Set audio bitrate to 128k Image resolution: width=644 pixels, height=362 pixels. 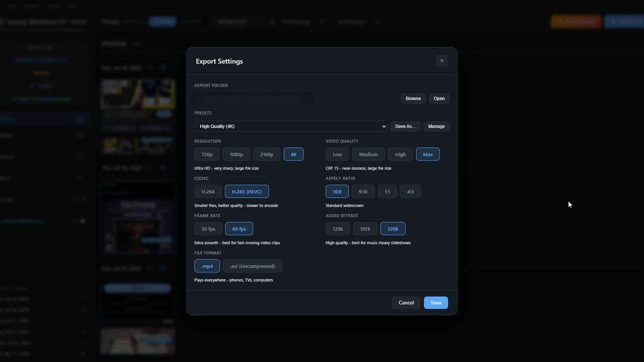pos(338,229)
